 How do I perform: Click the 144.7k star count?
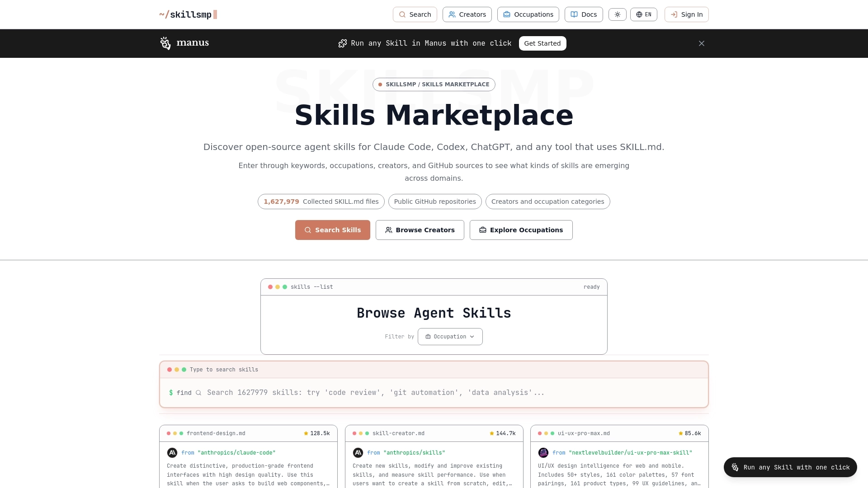503,433
